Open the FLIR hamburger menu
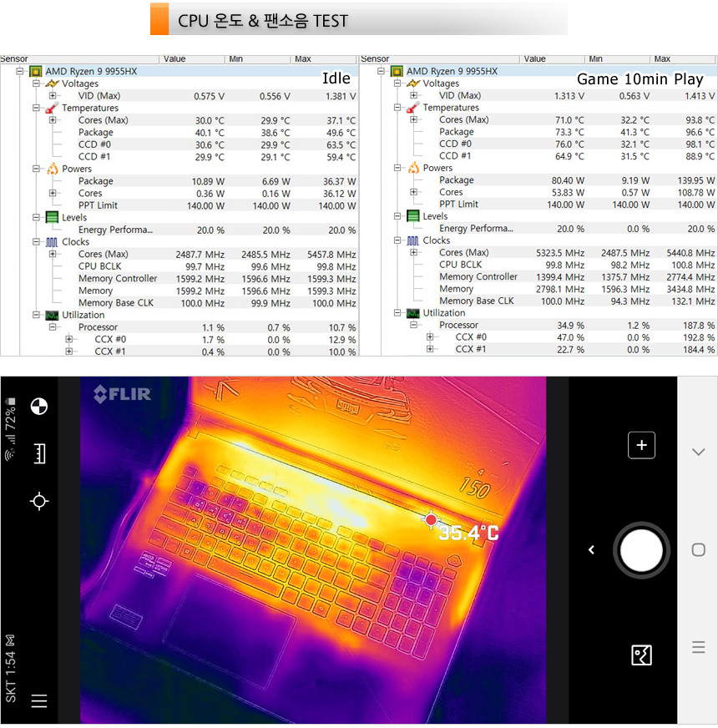This screenshot has width=718, height=728. [38, 701]
